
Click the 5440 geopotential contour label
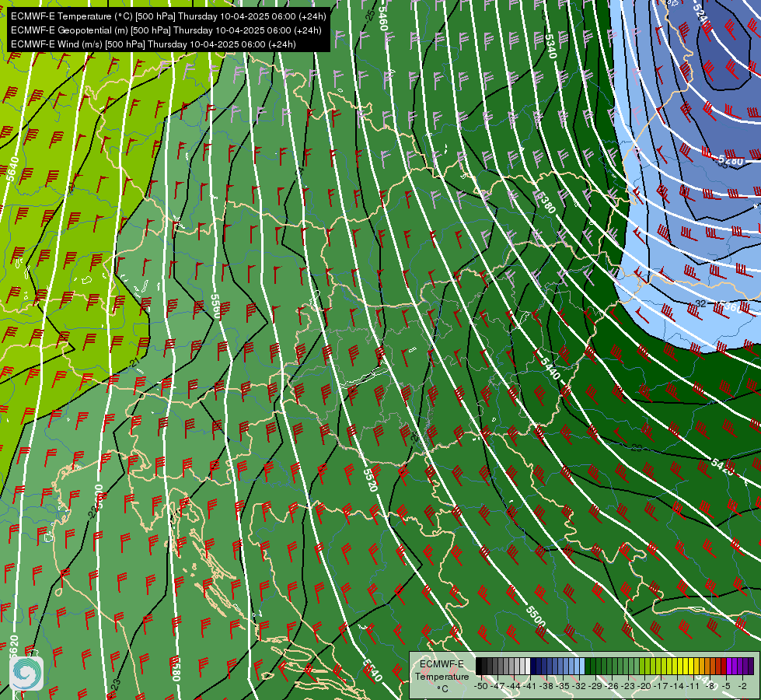[550, 368]
